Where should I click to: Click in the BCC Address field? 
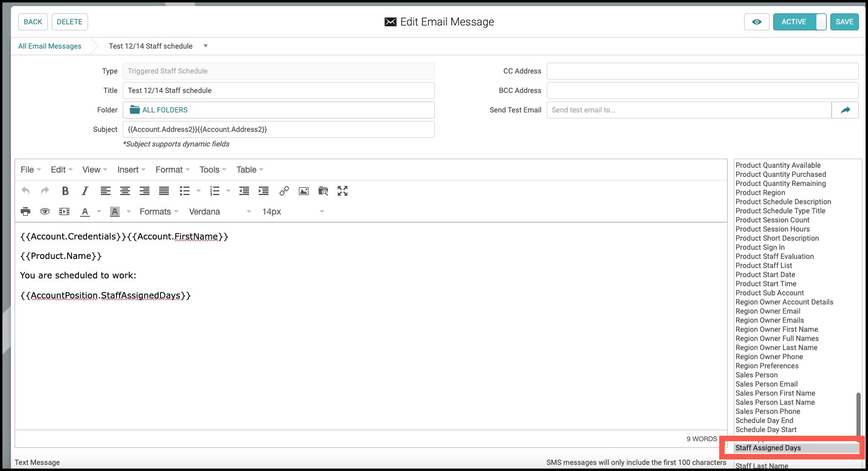[703, 91]
